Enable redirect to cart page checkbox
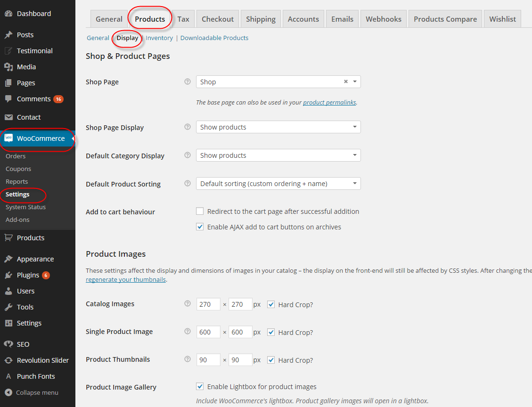Screen dimensions: 532x407 point(200,212)
